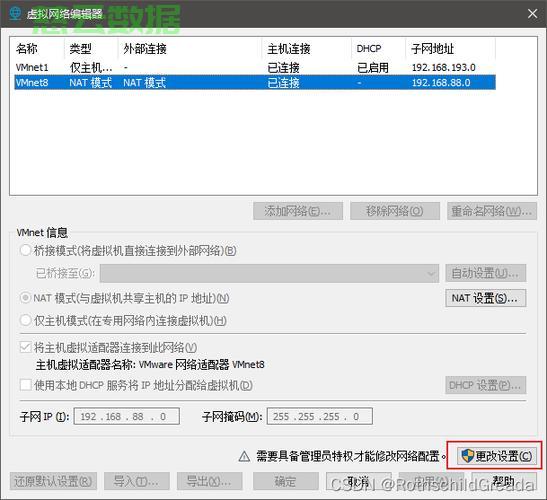The width and height of the screenshot is (547, 500).
Task: Select the 桥接模式 radio button
Action: (25, 250)
